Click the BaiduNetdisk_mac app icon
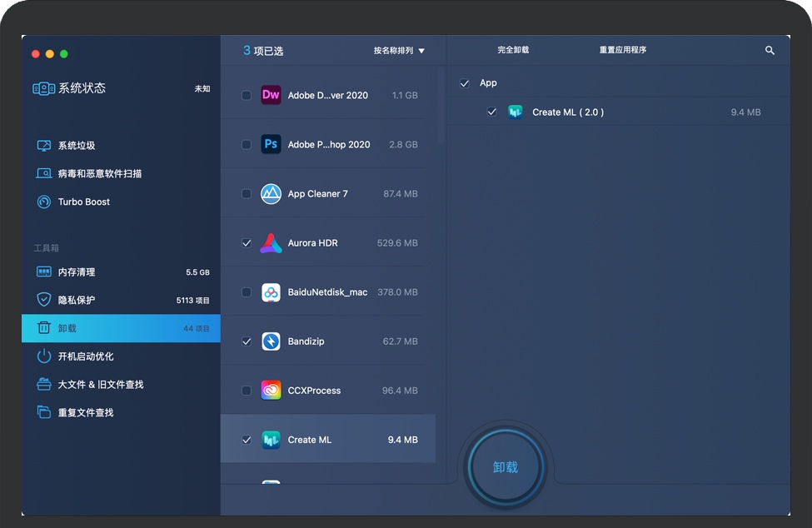This screenshot has width=812, height=528. [x=271, y=292]
